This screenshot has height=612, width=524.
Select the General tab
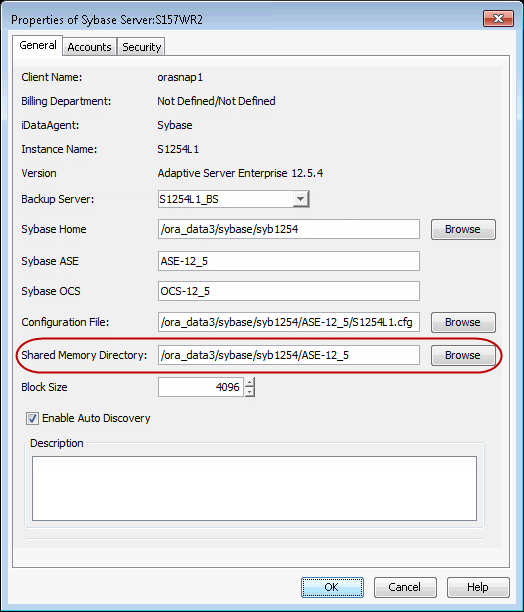[37, 46]
